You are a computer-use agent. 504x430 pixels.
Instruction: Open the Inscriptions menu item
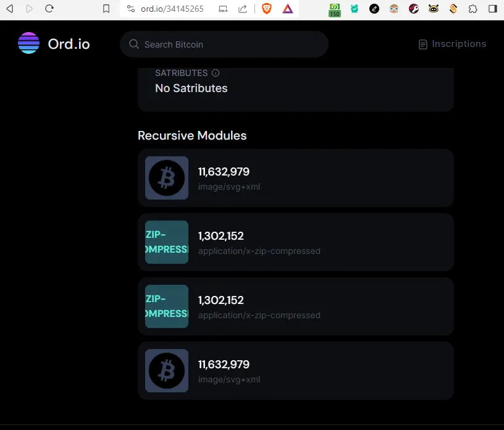(x=452, y=44)
